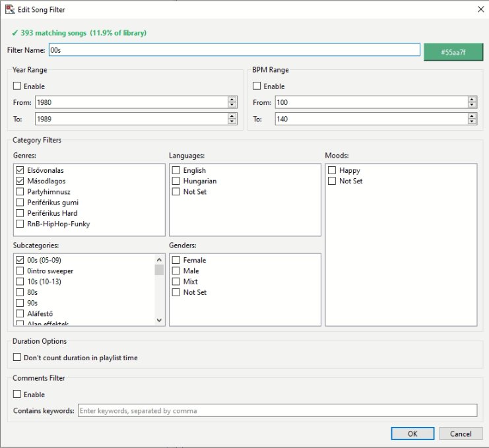
Task: Check Not Set under Moods
Action: (x=332, y=181)
